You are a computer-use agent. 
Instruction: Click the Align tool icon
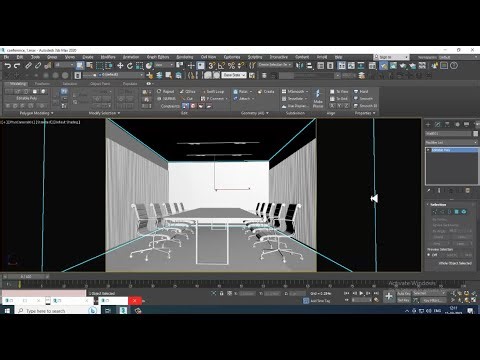[x=309, y=66]
